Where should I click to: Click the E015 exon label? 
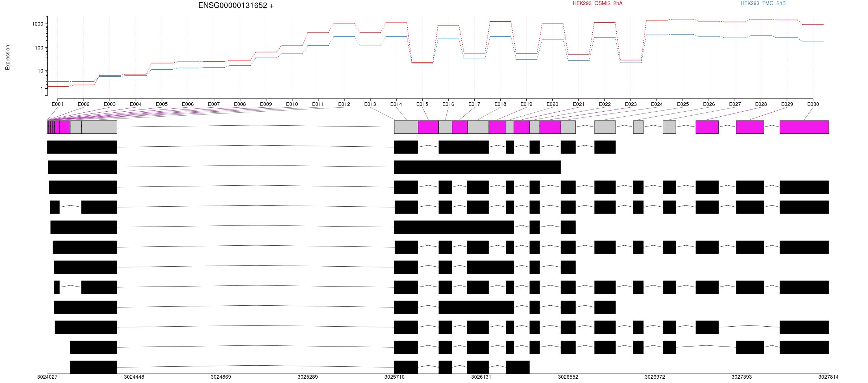tap(422, 104)
